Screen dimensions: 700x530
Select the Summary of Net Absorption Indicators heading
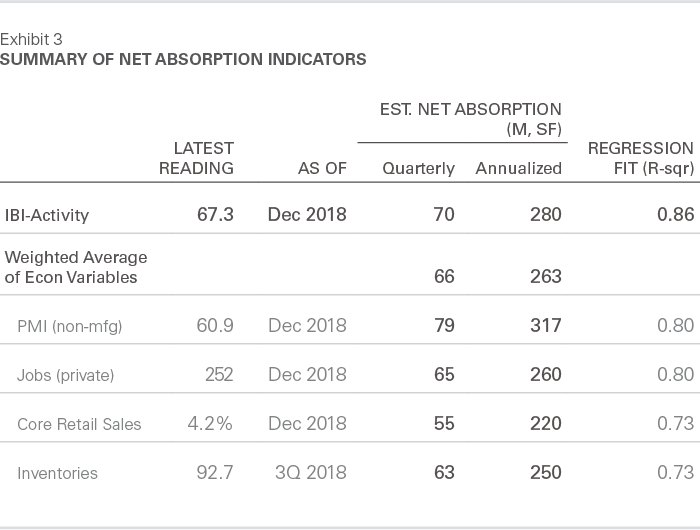tap(183, 60)
